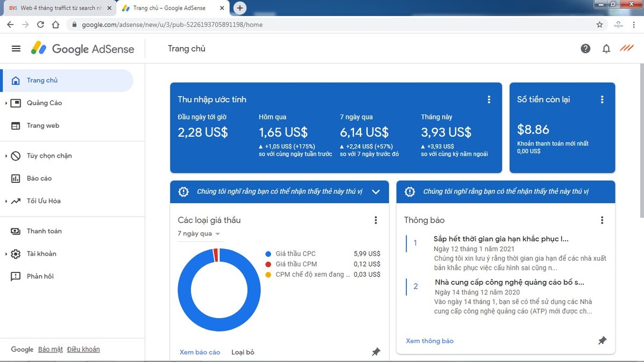Open a new browser tab
The height and width of the screenshot is (362, 644).
pos(240,8)
